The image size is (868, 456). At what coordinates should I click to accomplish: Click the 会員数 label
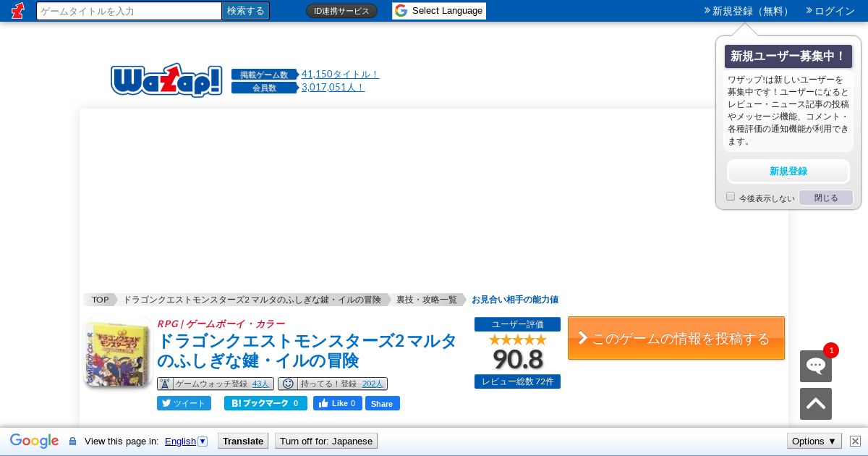[264, 88]
